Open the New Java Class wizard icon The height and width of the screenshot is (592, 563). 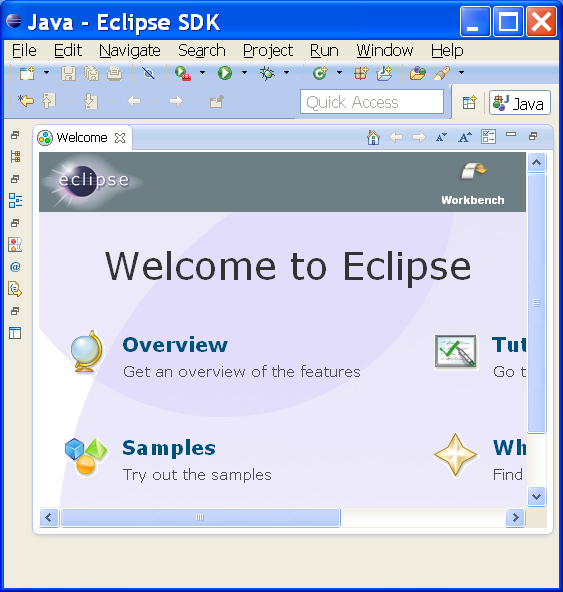[320, 72]
